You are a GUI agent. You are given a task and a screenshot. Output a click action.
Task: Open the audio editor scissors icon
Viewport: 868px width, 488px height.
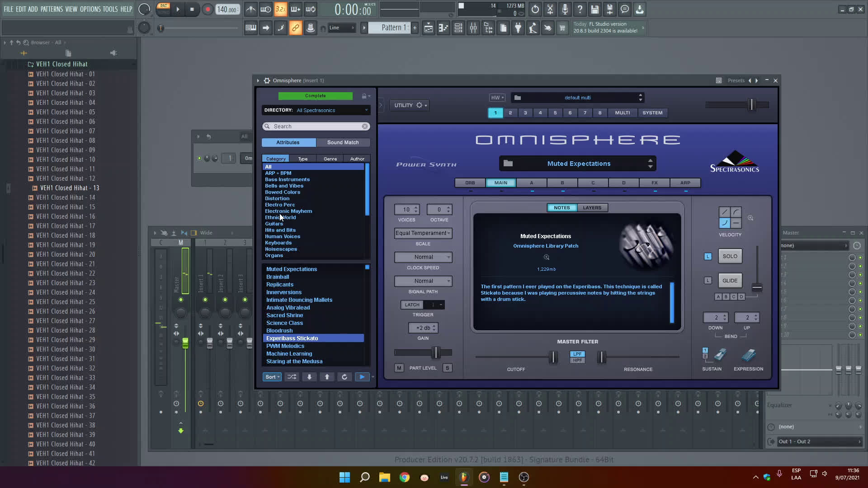[550, 9]
